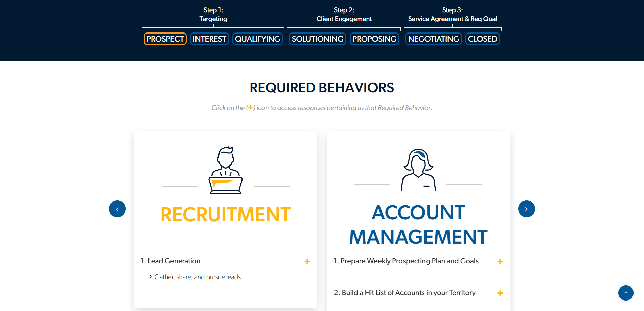Expand Prepare Weekly Prospecting Plan plus icon
This screenshot has height=311, width=644.
[500, 261]
